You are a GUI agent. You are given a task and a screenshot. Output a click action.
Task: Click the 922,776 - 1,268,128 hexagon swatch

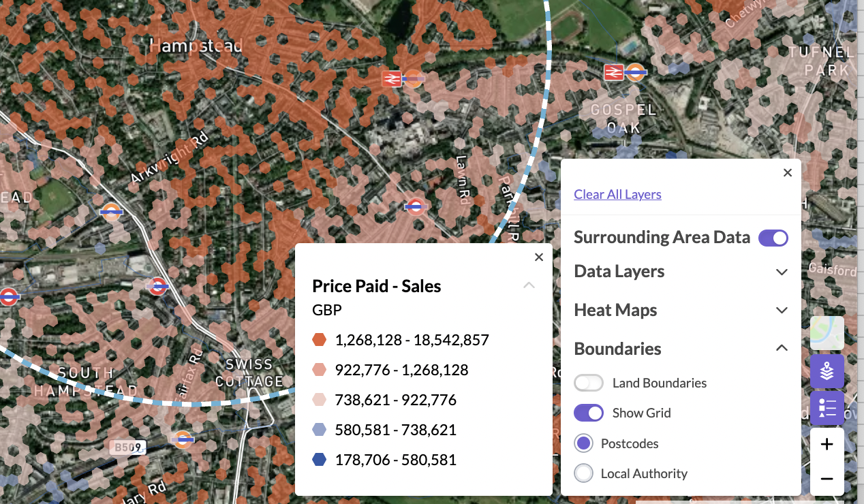click(x=320, y=370)
